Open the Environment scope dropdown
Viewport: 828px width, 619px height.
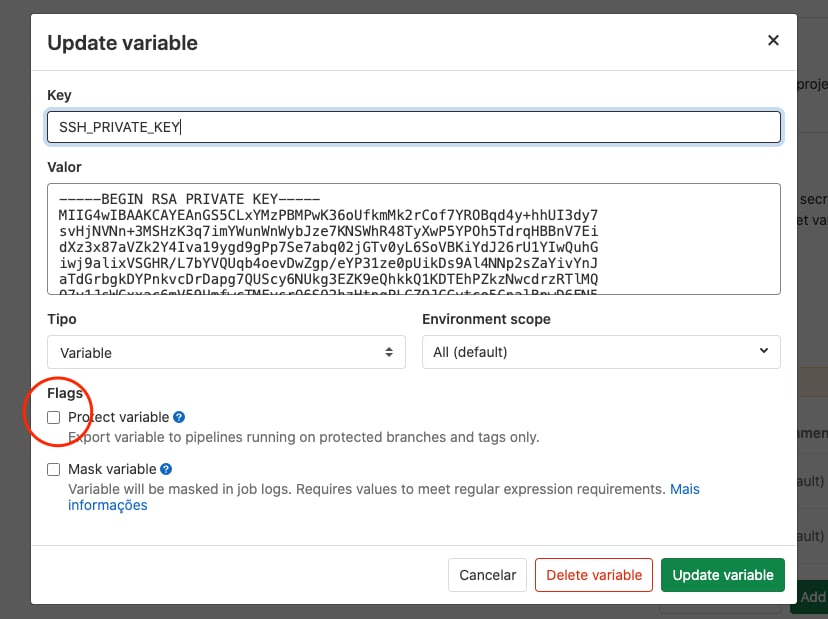(x=601, y=352)
